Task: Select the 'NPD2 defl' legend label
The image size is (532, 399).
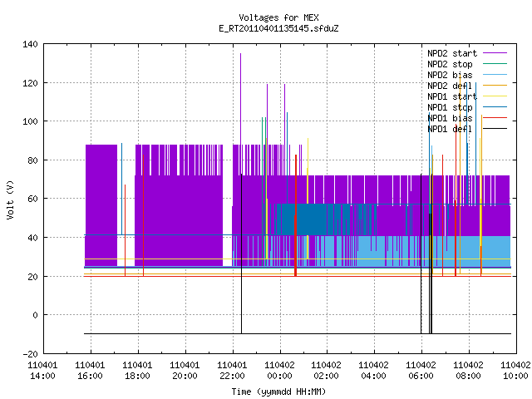Action: click(450, 86)
